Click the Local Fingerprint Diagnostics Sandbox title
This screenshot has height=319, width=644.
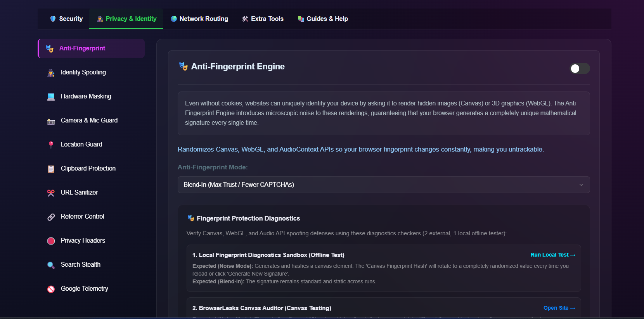[268, 255]
